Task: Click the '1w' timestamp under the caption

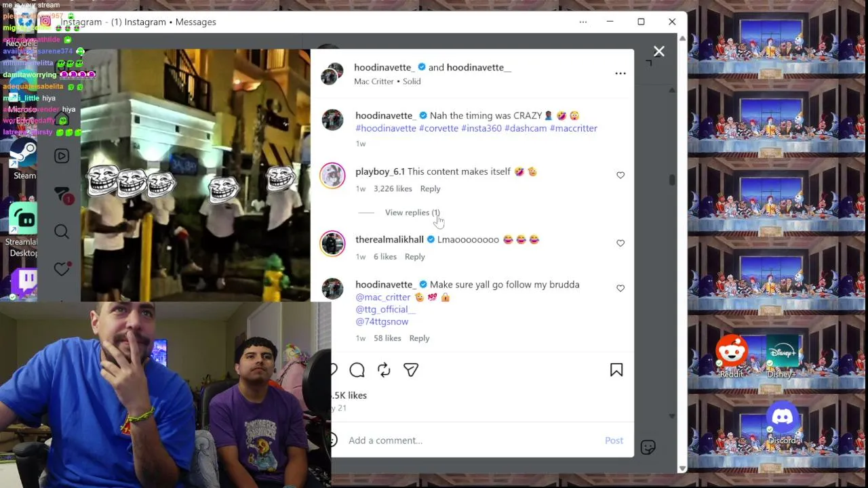Action: pos(360,144)
